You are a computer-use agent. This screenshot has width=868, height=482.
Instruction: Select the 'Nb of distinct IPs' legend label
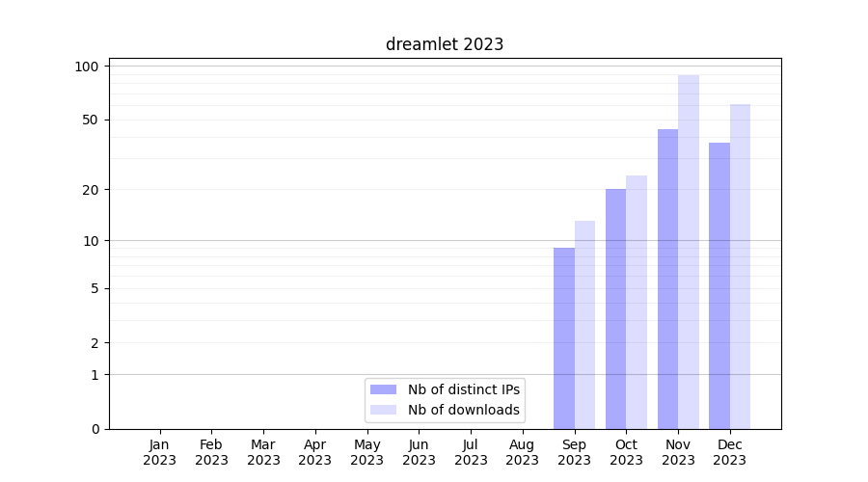coord(464,389)
